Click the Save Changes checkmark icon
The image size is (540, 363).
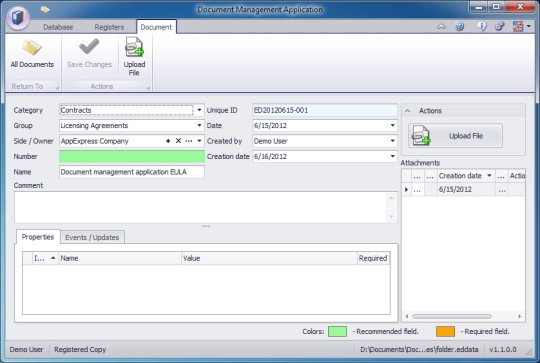click(89, 47)
